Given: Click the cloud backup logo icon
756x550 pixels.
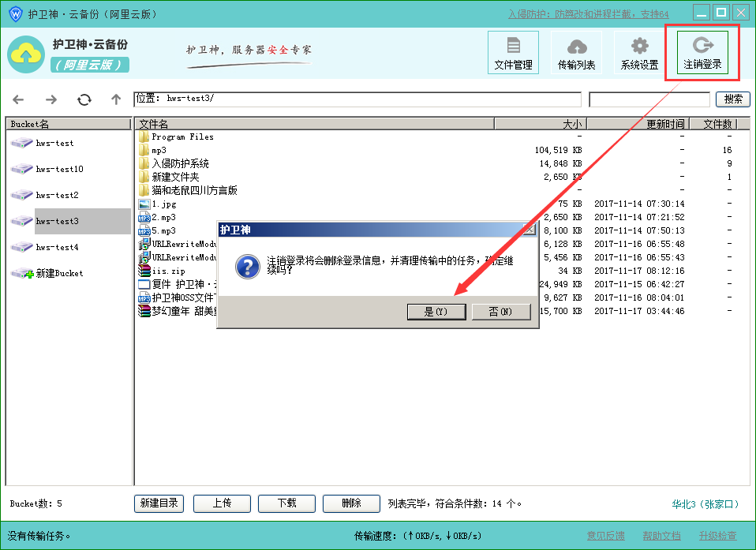Looking at the screenshot, I should (x=26, y=54).
